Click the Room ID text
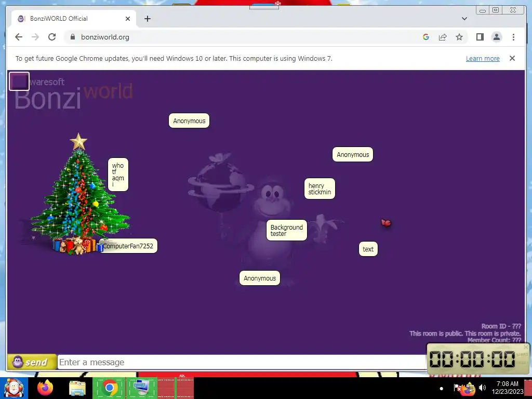 (x=501, y=326)
